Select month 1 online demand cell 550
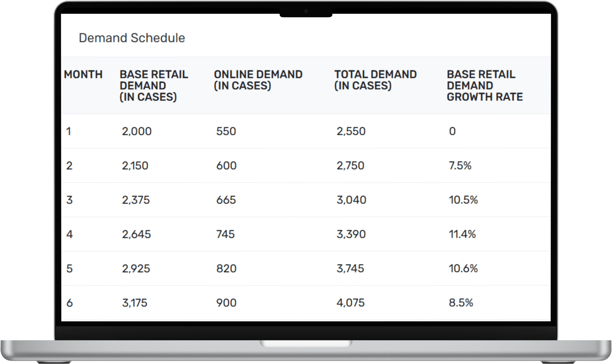The image size is (612, 364). (226, 131)
